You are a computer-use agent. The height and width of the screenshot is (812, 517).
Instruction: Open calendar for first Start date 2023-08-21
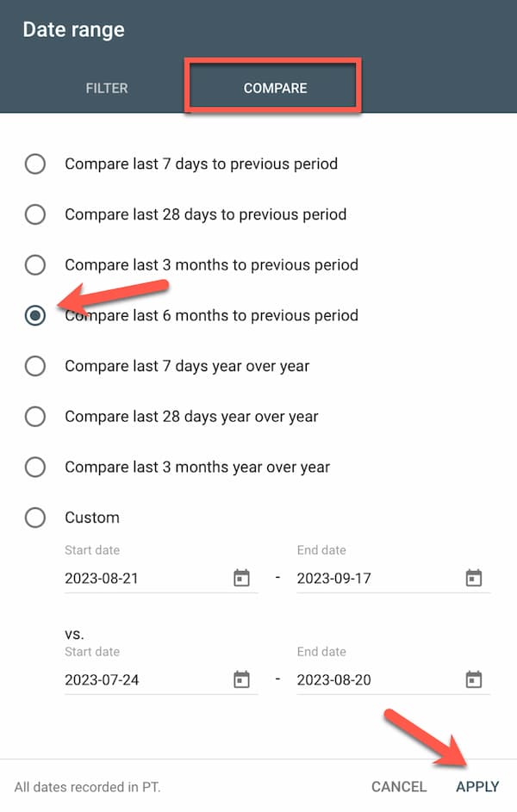coord(241,578)
